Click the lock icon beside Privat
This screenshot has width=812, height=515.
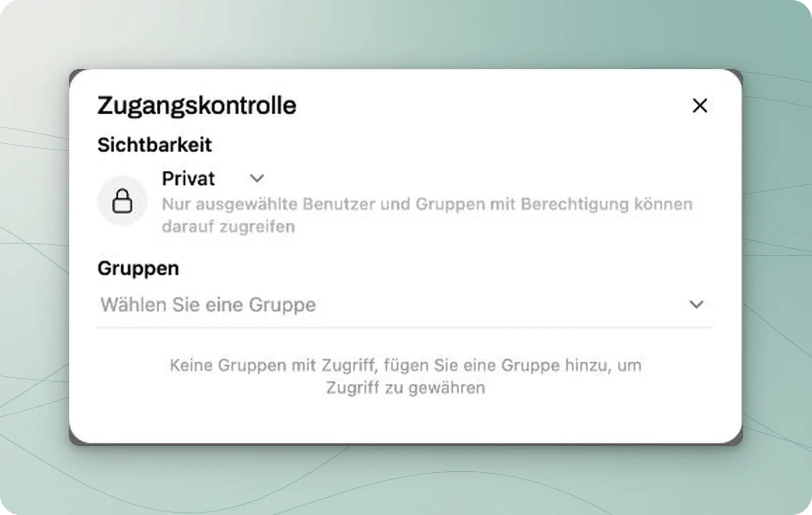(122, 201)
